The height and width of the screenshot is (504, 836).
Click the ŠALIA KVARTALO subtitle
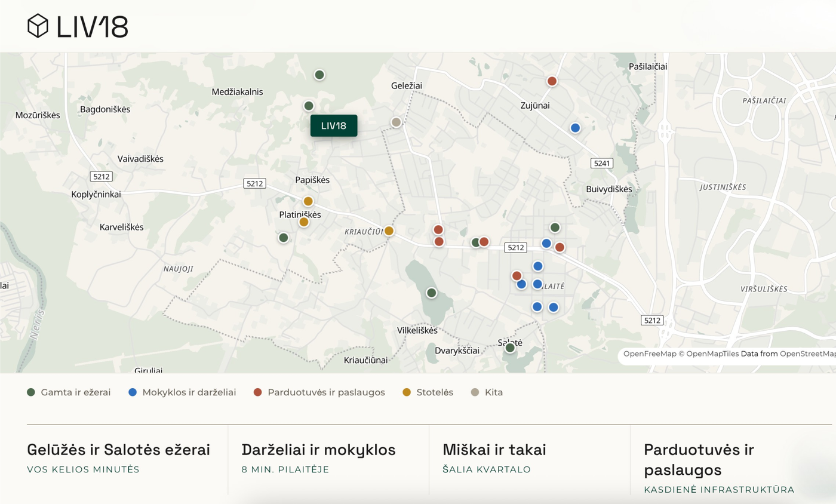coord(487,469)
